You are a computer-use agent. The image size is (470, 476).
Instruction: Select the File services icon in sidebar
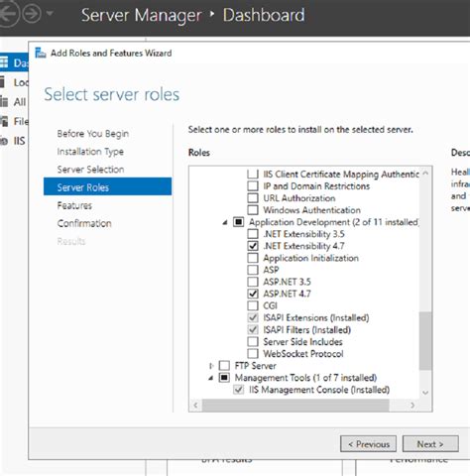click(4, 121)
